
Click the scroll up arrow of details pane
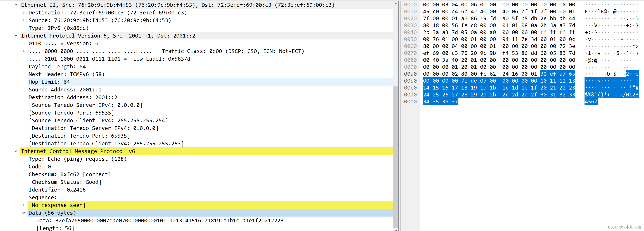(396, 4)
